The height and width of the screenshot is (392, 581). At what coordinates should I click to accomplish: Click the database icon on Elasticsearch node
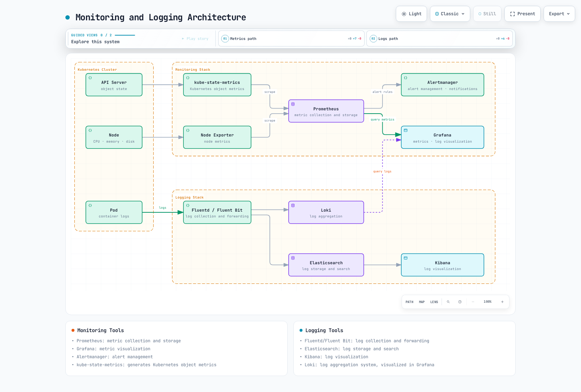pos(293,258)
